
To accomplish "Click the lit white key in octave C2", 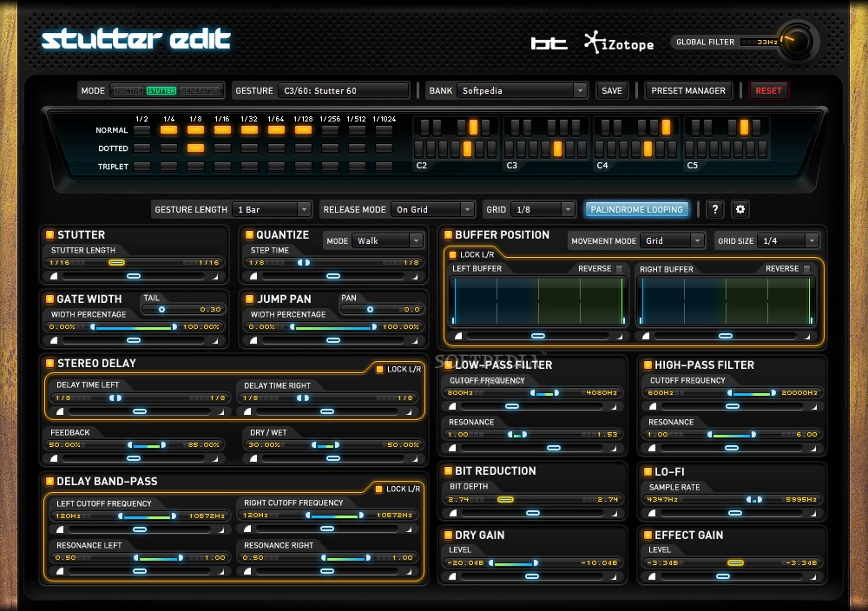I will [x=467, y=149].
